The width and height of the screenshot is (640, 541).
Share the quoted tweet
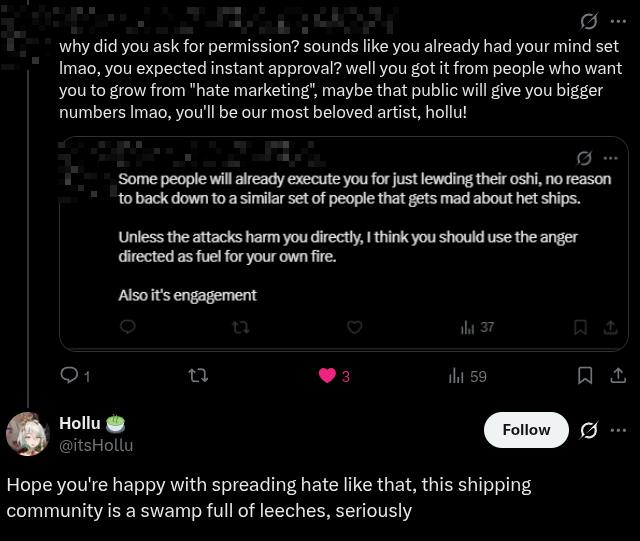point(610,327)
